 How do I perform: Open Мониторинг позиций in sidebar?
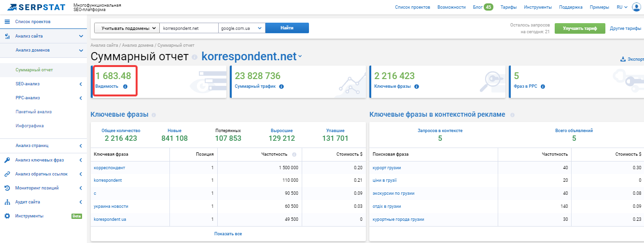pyautogui.click(x=37, y=188)
